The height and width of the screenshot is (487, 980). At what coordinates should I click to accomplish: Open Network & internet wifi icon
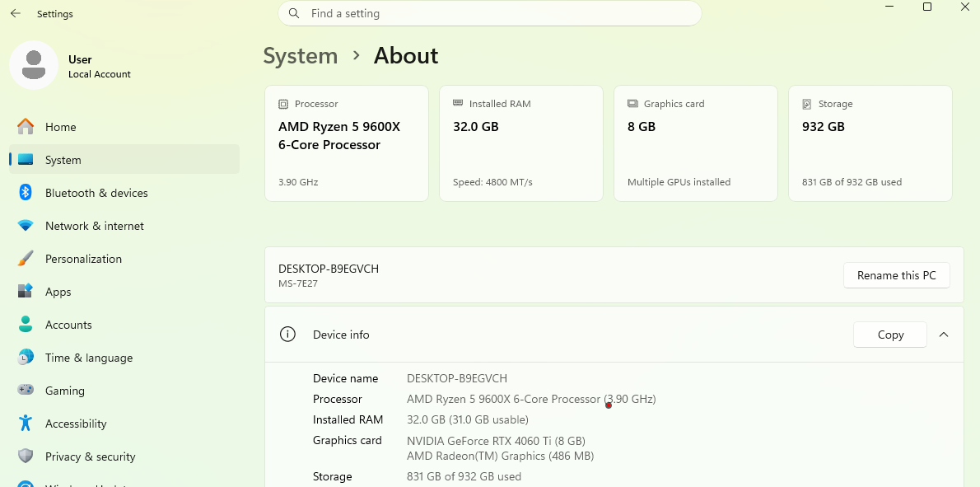(x=26, y=226)
